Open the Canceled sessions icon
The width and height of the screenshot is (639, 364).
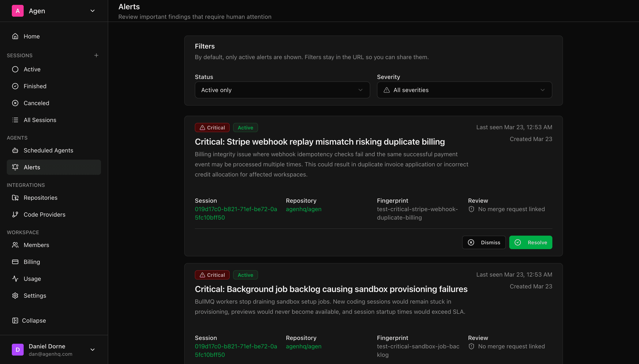(15, 103)
